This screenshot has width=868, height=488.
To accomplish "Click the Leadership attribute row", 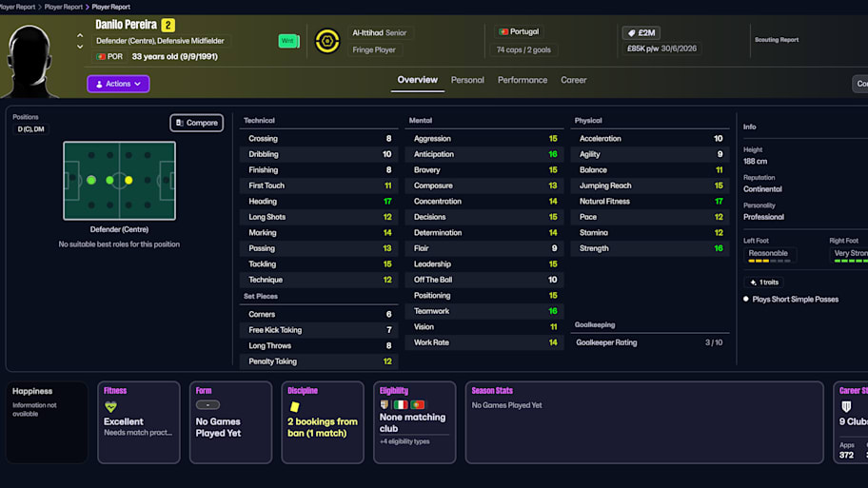I will [x=484, y=264].
